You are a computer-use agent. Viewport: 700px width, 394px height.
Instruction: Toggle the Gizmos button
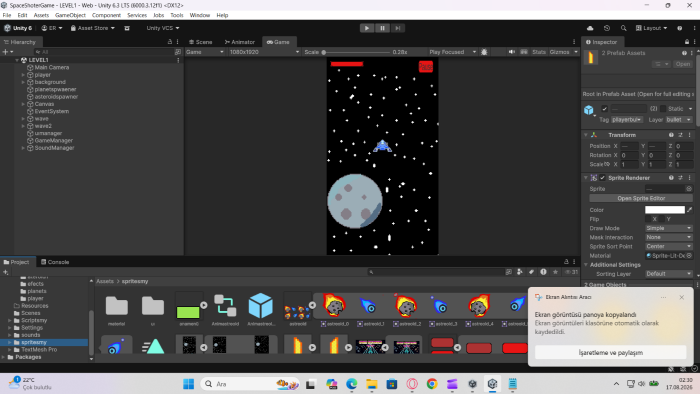click(559, 52)
